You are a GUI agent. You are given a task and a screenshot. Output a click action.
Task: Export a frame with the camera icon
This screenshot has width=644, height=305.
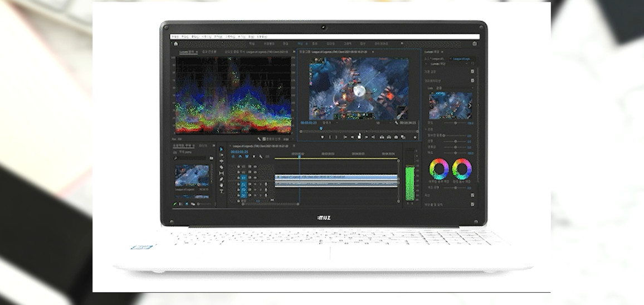tap(396, 137)
